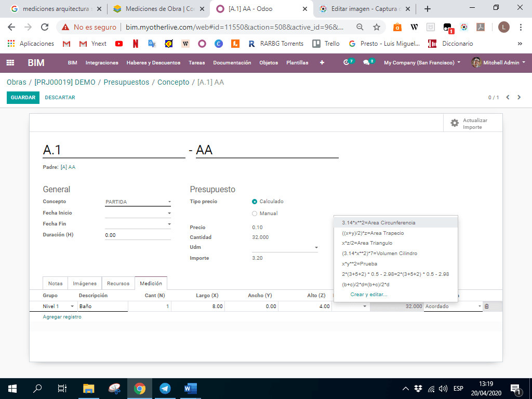532x399 pixels.
Task: Open Snipping tool from taskbar
Action: pyautogui.click(x=114, y=389)
